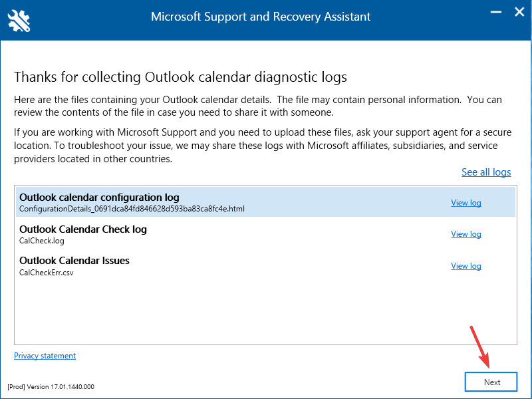
Task: Open View log link for CalCheckErr.csv
Action: (x=466, y=265)
